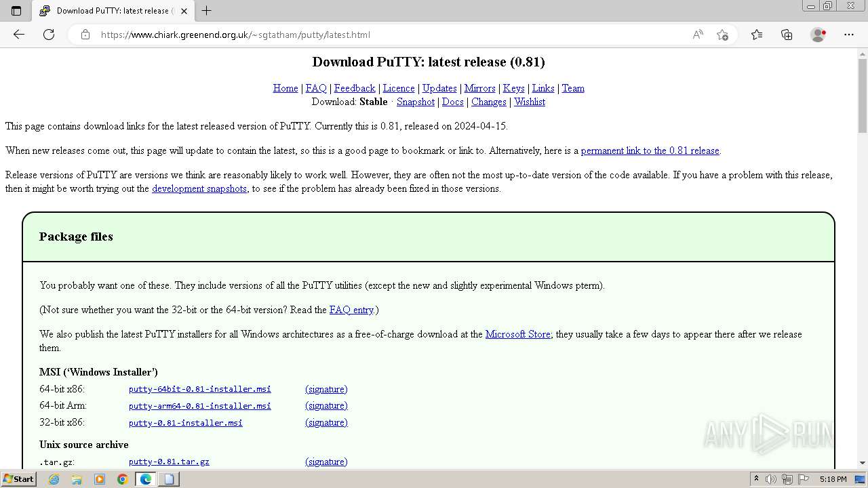868x488 pixels.
Task: Open the Keys navigation link
Action: [x=514, y=88]
